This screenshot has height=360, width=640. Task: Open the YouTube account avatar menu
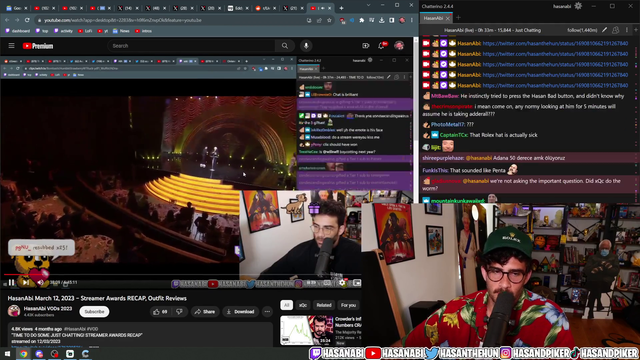399,46
